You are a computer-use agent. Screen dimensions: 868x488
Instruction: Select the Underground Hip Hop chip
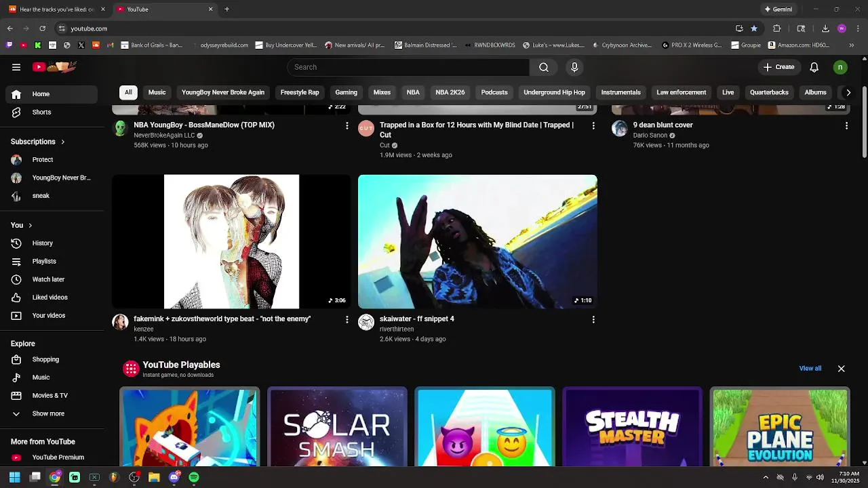[x=554, y=93]
